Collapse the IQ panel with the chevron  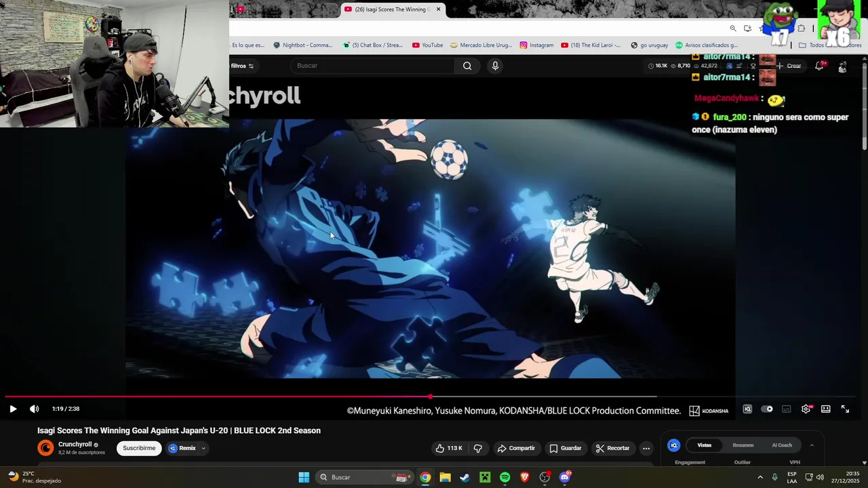(812, 445)
